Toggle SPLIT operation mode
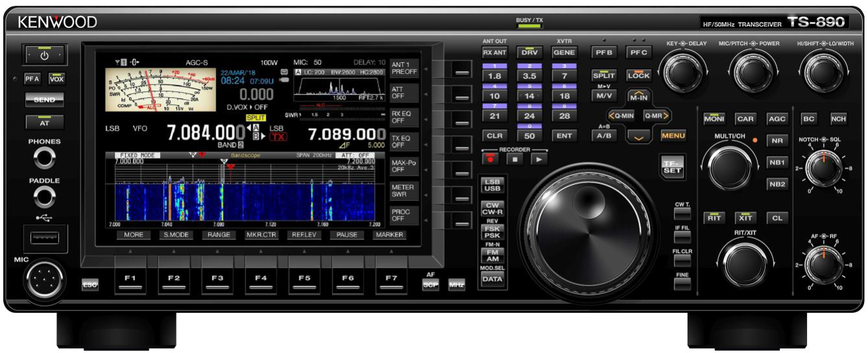Viewport: 868px width, 353px height. [x=604, y=75]
